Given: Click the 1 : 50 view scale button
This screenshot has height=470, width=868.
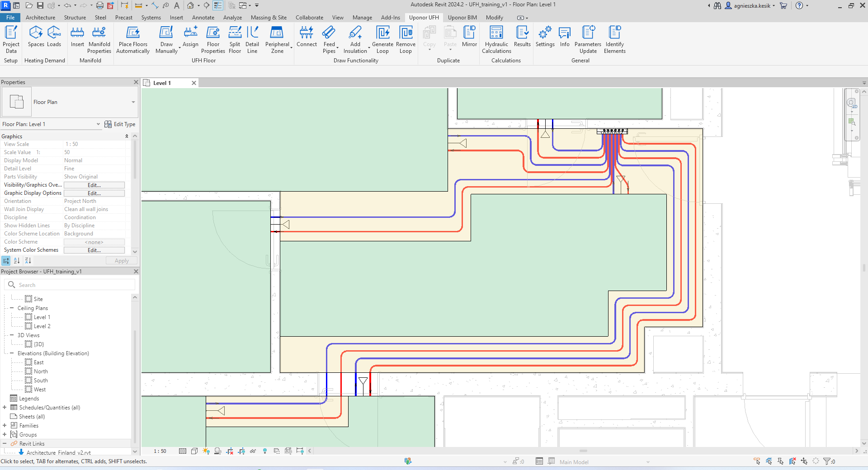Looking at the screenshot, I should tap(160, 451).
